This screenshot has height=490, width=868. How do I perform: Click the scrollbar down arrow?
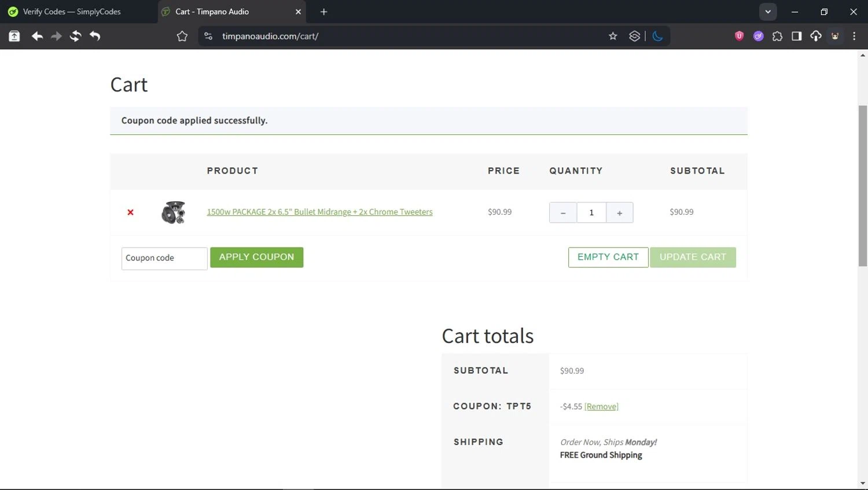click(863, 483)
